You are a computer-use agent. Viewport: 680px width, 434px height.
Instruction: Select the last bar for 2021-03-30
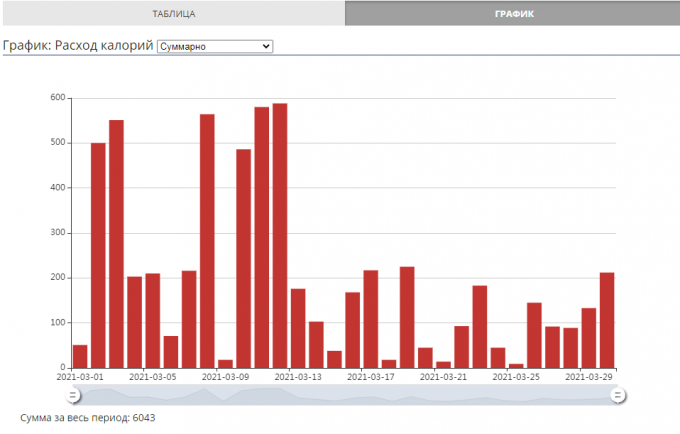point(607,320)
